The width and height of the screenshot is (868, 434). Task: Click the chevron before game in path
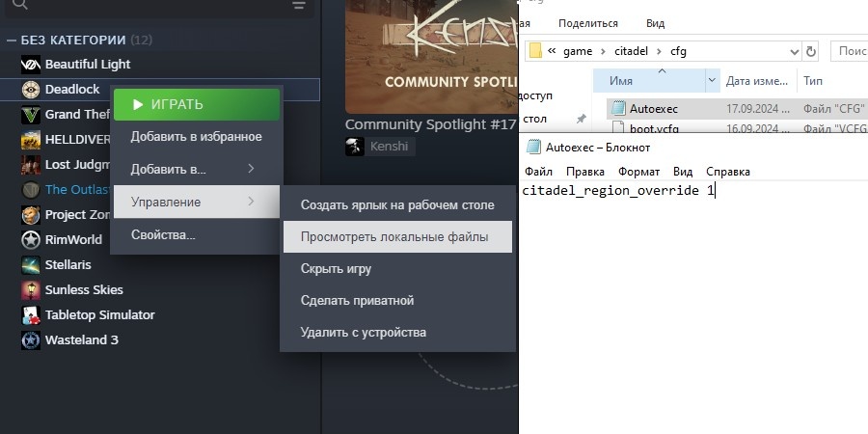[552, 51]
